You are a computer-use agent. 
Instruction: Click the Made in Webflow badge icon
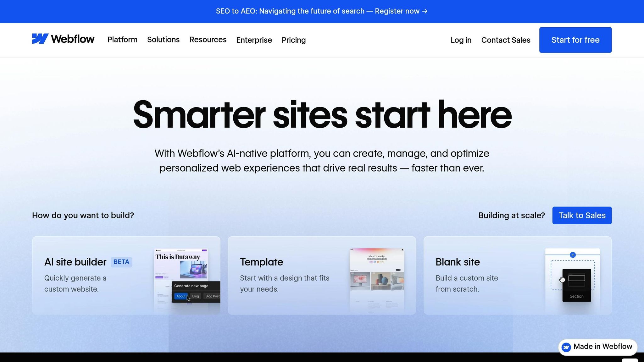point(567,347)
